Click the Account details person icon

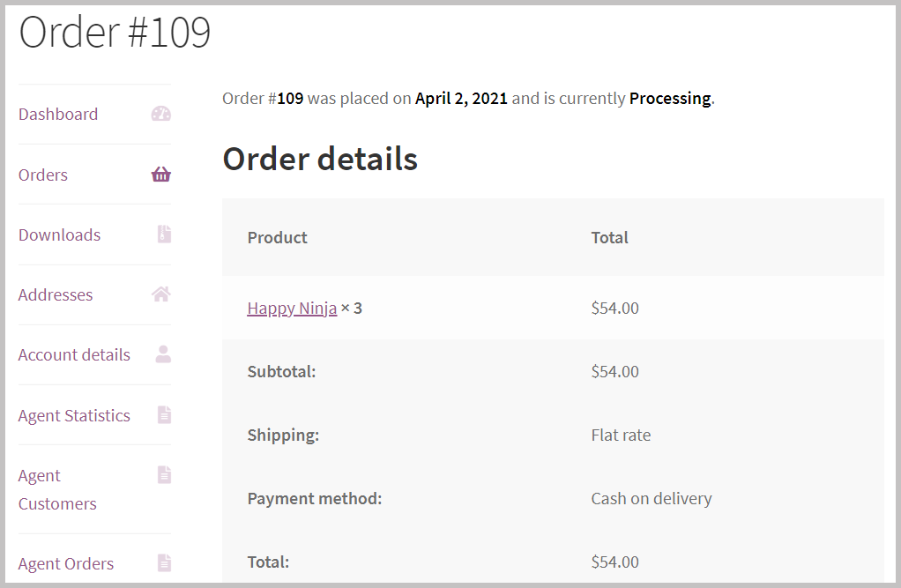(x=163, y=354)
